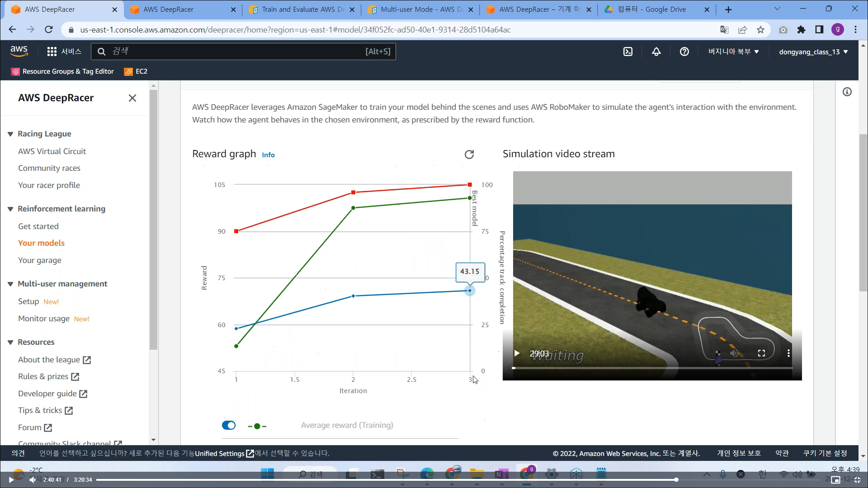868x488 pixels.
Task: Open the AWS services grid menu
Action: (x=52, y=52)
